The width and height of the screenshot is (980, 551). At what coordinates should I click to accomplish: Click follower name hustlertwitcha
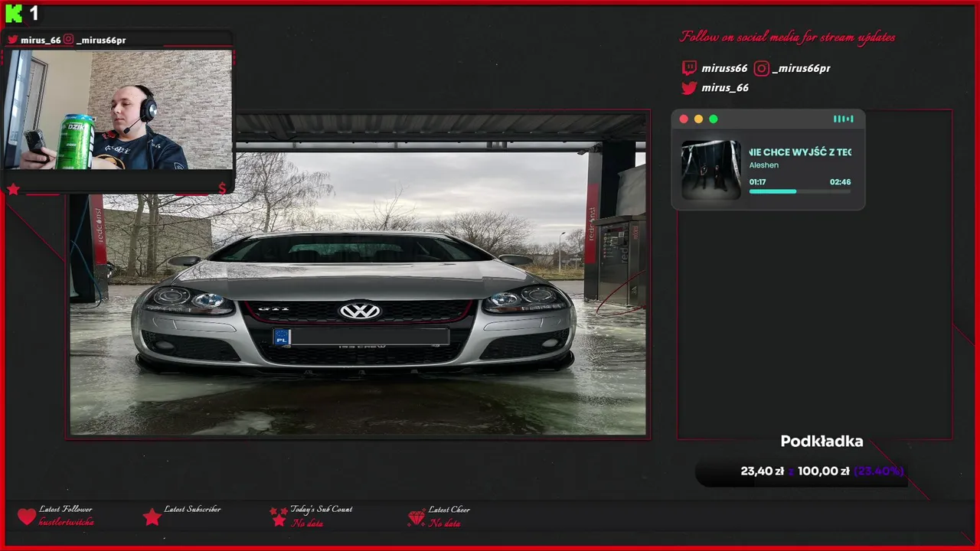[67, 522]
